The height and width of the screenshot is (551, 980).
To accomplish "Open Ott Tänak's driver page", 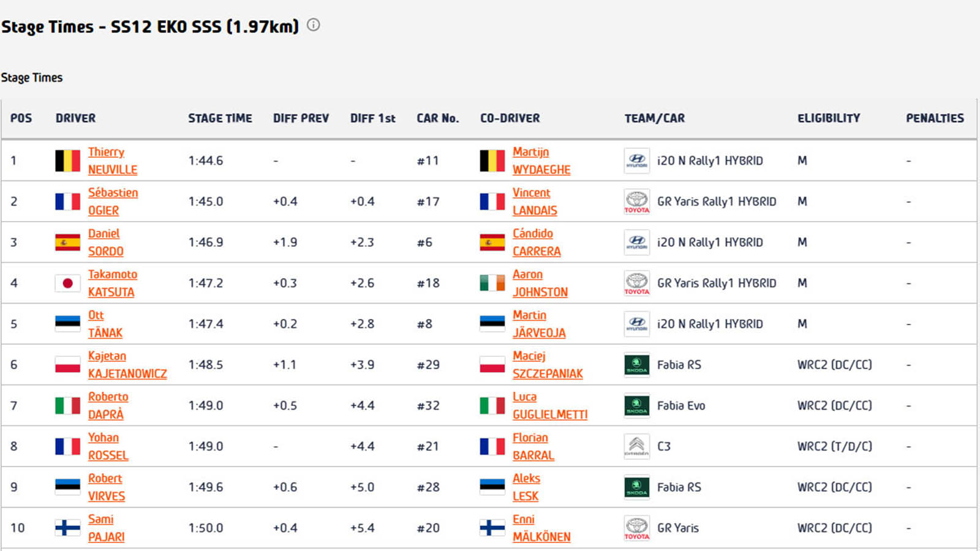I will (x=105, y=324).
